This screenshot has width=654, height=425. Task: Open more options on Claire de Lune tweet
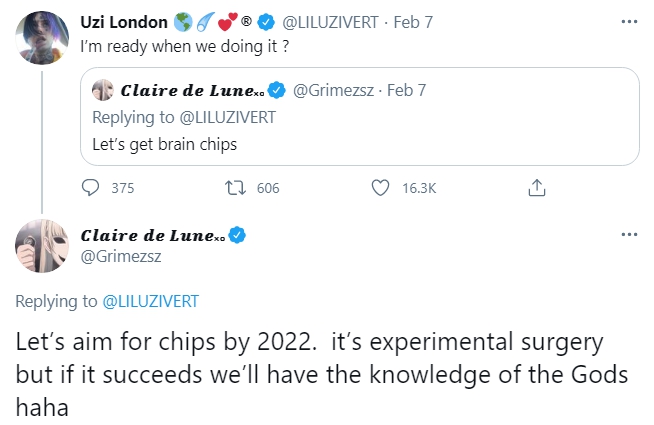click(x=628, y=234)
